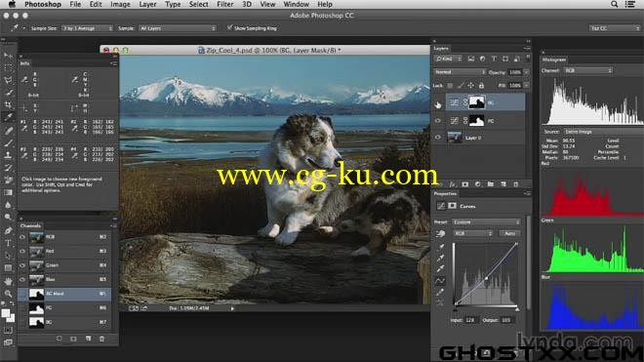Select the Move tool

(x=8, y=55)
